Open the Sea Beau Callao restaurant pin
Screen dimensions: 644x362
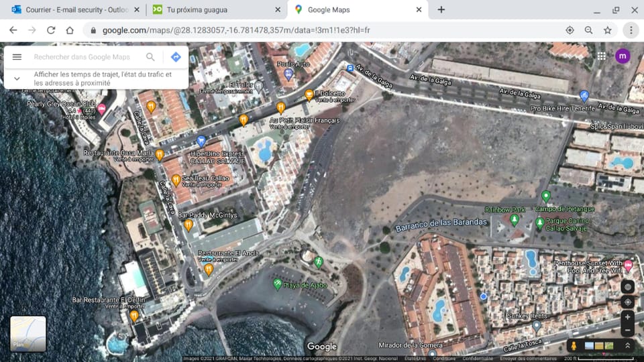coord(176,180)
